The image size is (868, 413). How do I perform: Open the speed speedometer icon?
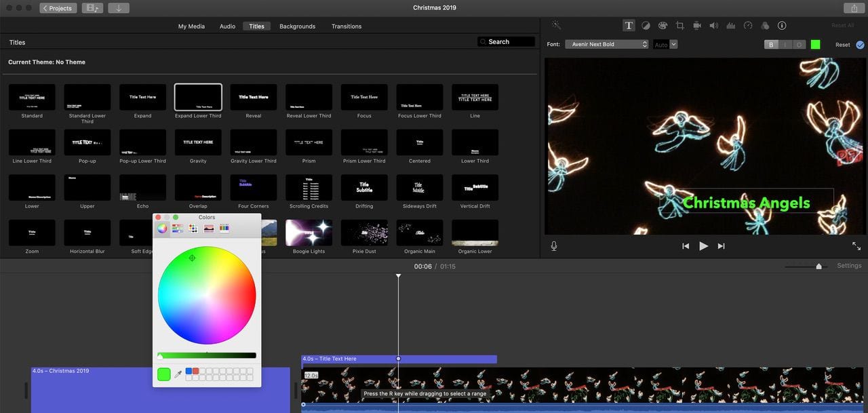click(748, 26)
